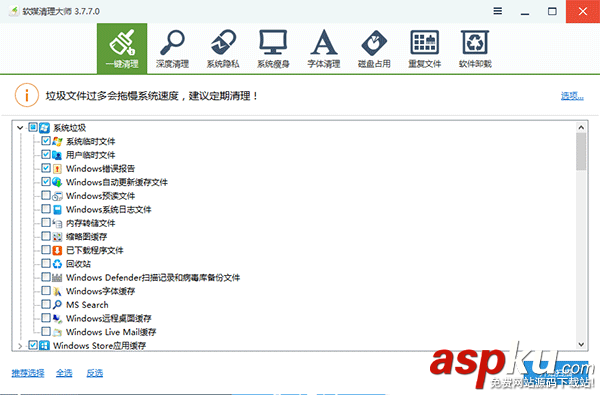600x395 pixels.
Task: Enable Windows系统日志文件 checkbox
Action: tap(46, 209)
